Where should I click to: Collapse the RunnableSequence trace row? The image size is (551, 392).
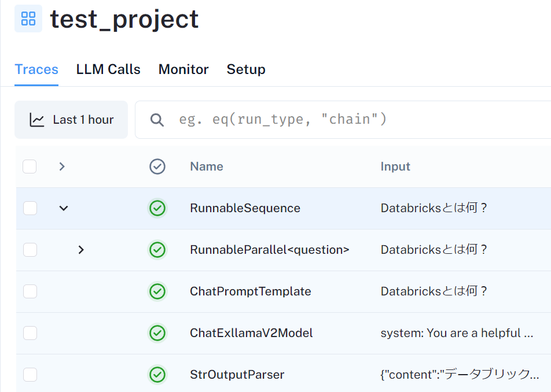tap(64, 208)
